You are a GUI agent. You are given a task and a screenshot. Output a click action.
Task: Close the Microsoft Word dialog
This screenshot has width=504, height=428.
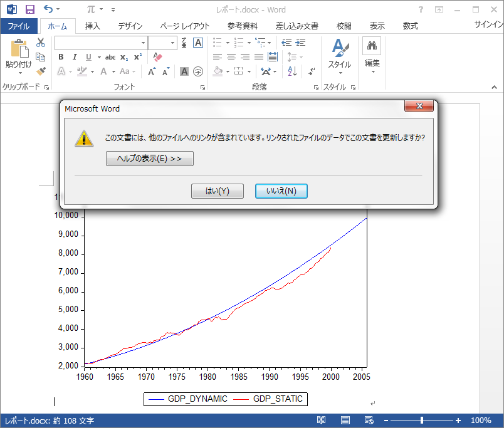point(419,106)
